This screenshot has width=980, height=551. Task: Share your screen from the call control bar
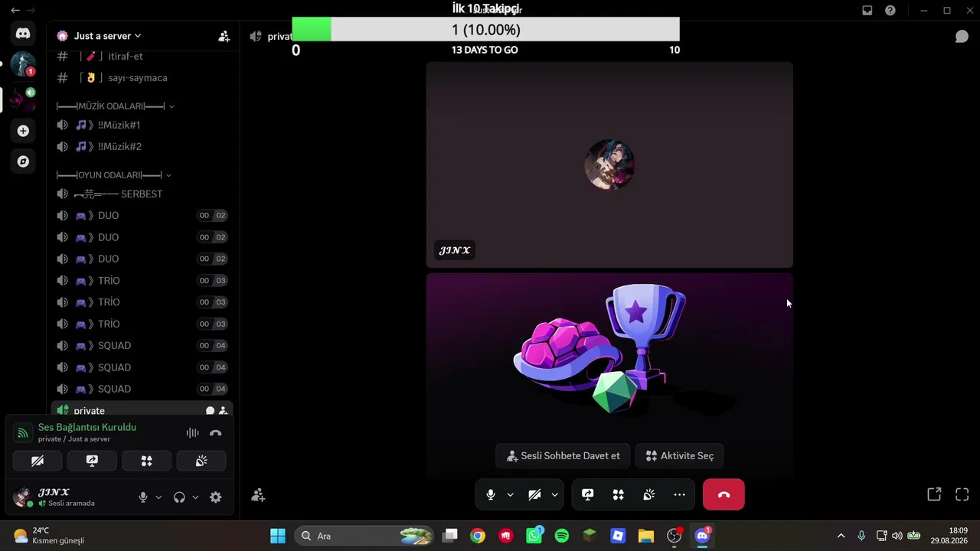[x=588, y=495]
